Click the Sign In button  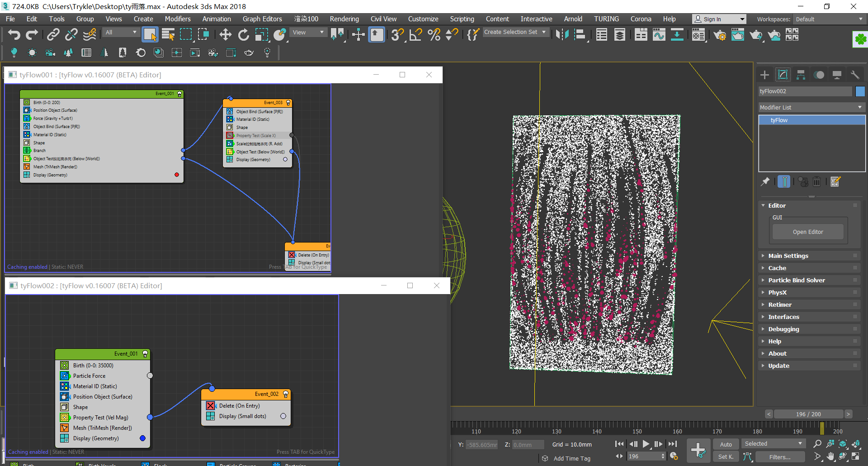719,19
